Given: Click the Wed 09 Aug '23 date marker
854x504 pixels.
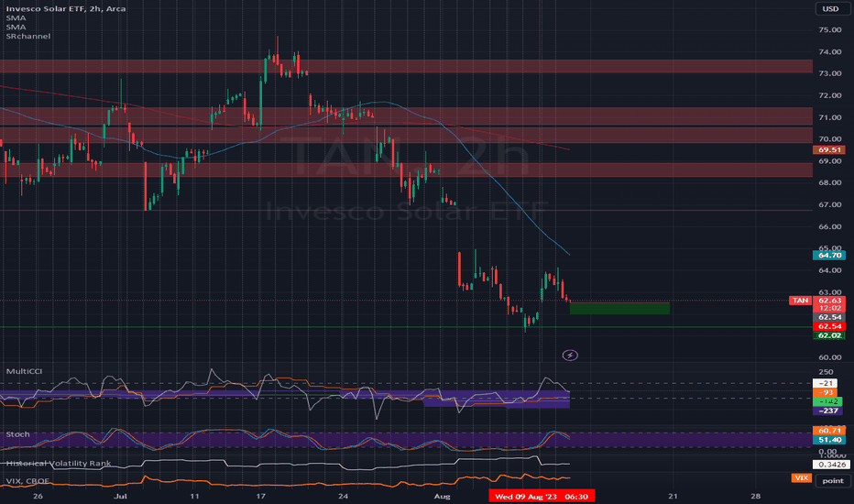Looking at the screenshot, I should (x=542, y=497).
